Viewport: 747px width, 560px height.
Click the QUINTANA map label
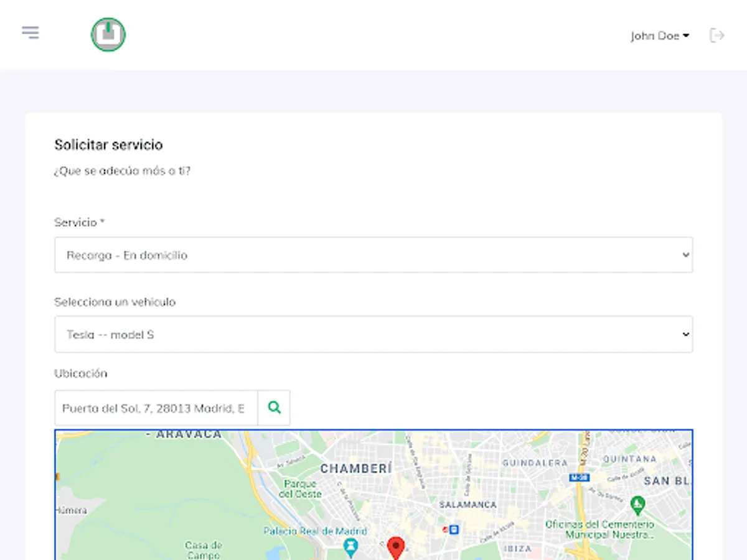[629, 459]
